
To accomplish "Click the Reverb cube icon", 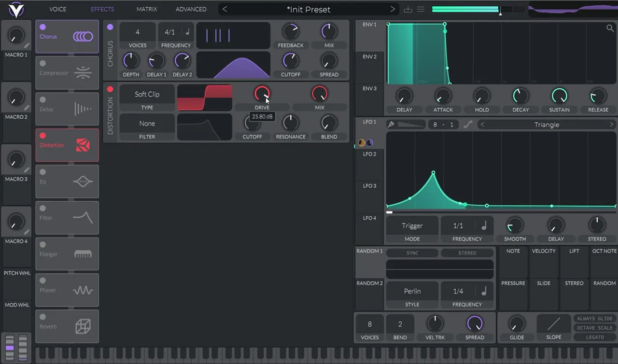I will 83,326.
